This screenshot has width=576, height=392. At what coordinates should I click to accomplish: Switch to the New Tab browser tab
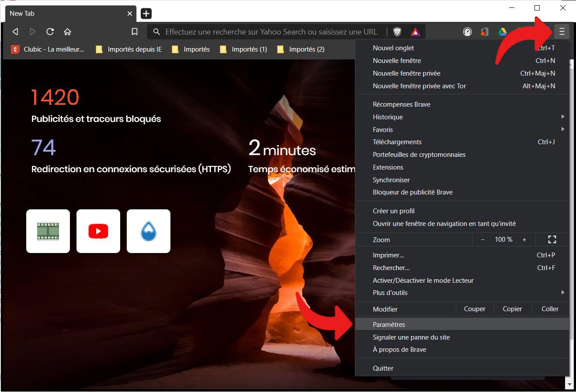66,14
